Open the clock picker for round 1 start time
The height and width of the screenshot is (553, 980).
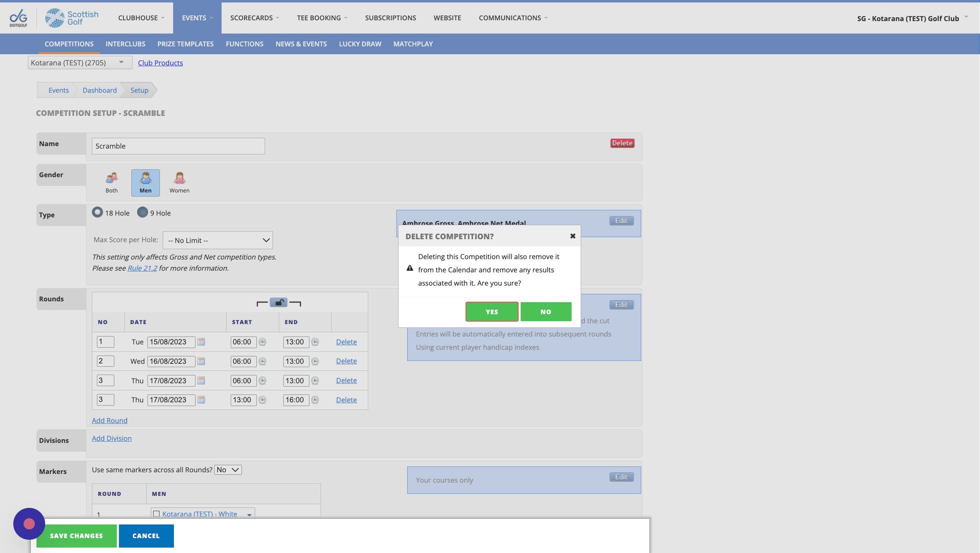263,342
